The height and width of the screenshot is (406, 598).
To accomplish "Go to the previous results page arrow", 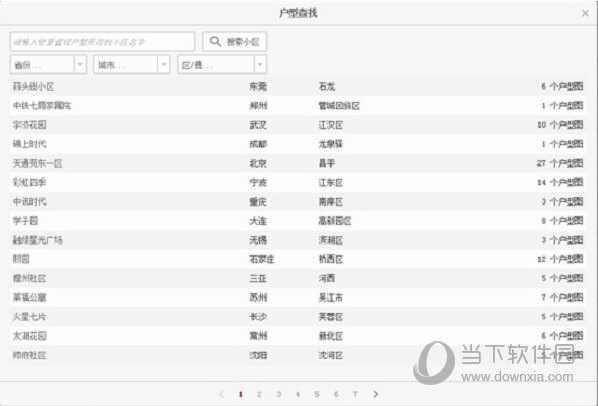I will click(221, 394).
